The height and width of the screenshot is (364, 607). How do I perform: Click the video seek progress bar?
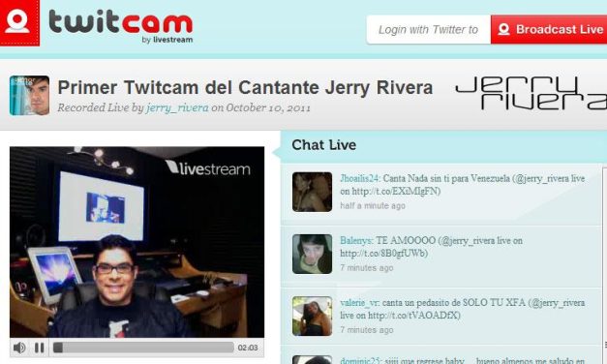(143, 348)
